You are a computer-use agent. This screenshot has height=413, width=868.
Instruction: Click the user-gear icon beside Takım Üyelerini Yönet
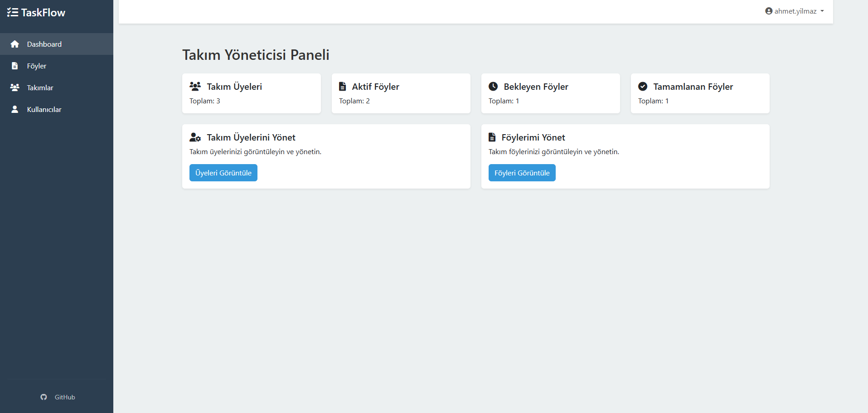point(195,137)
